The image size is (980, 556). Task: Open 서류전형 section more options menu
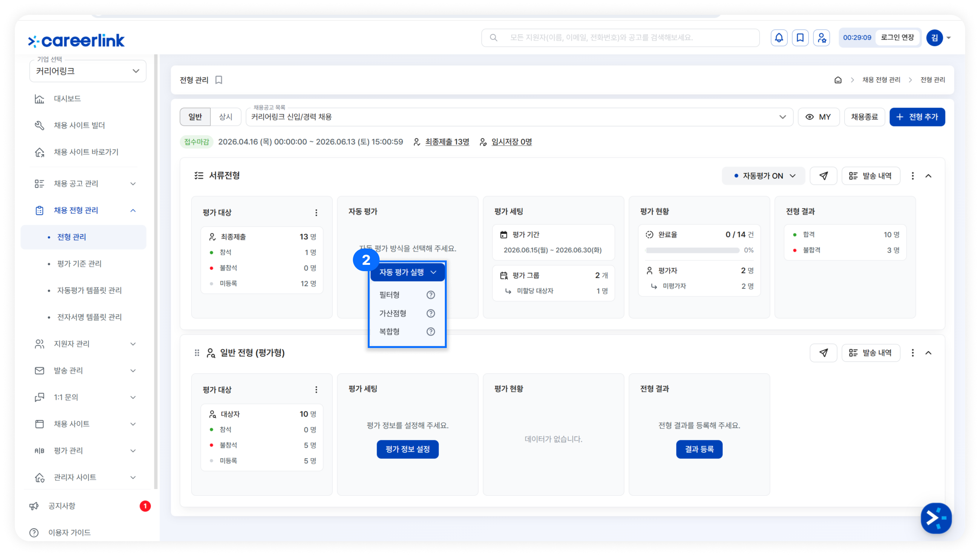point(913,176)
